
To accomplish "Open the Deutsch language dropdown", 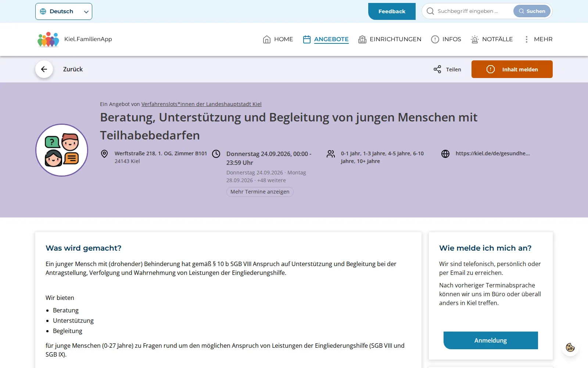I will click(x=64, y=11).
